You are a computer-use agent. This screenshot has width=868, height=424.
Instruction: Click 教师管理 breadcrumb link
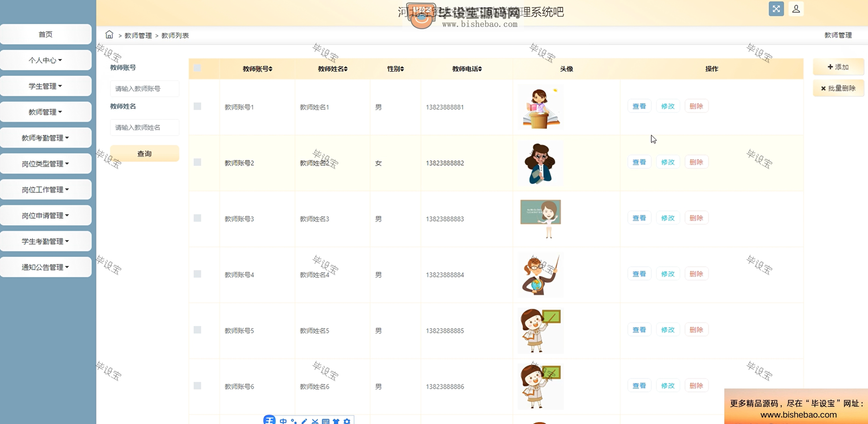point(138,35)
